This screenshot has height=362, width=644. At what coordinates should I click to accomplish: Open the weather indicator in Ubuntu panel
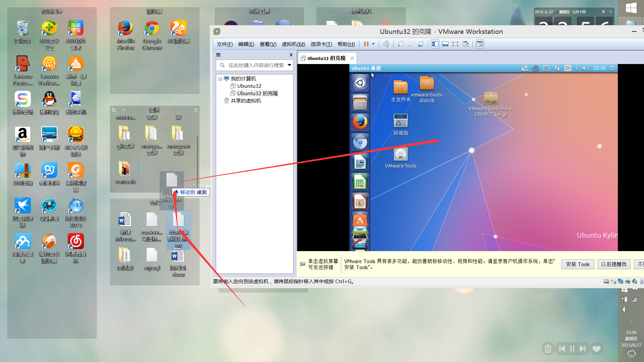[525, 68]
